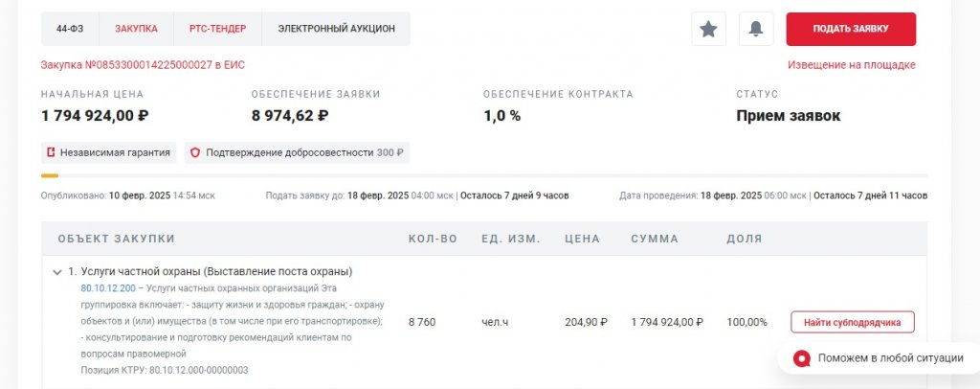
Task: Open the Извещение на площадке link
Action: (x=851, y=64)
